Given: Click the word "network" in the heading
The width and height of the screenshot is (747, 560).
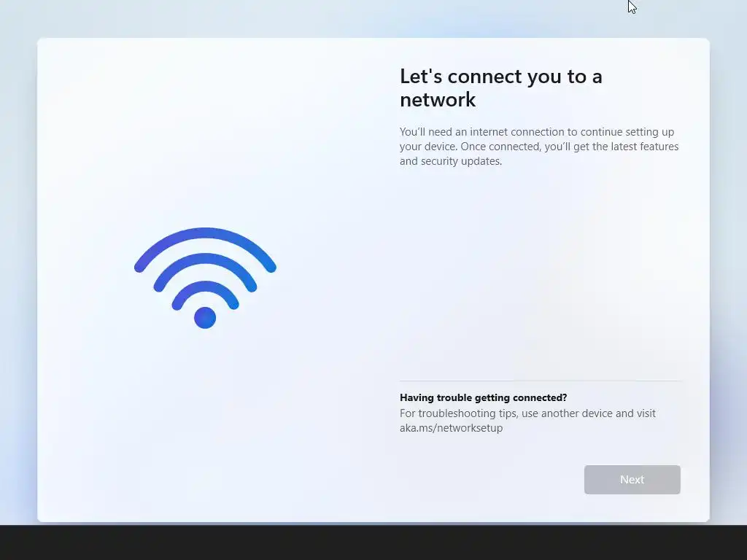Looking at the screenshot, I should (x=438, y=99).
